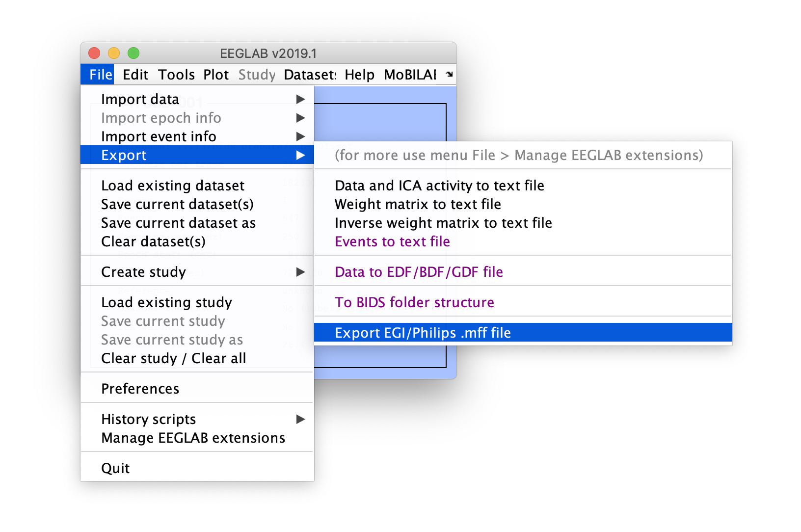Quit EEGLAB from the File menu
Viewport: 801px width, 532px height.
(115, 468)
